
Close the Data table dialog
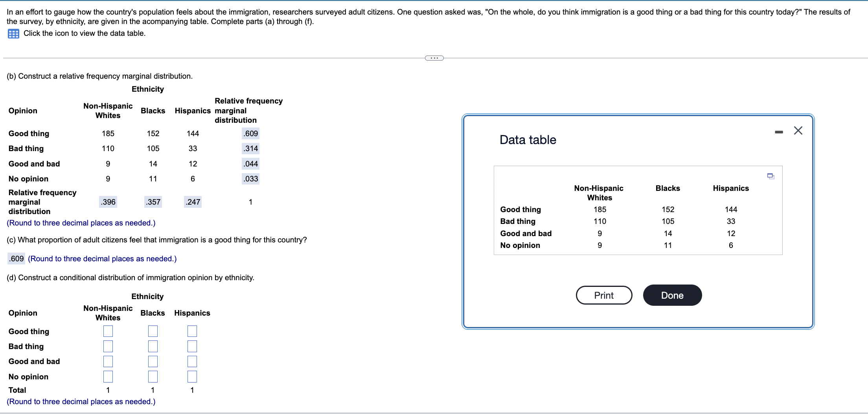798,131
